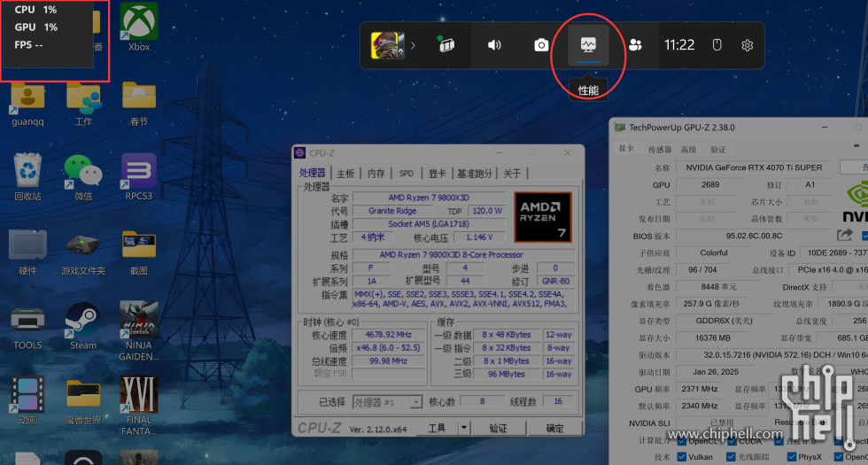Open the 魔兽世界 folder

click(x=83, y=400)
